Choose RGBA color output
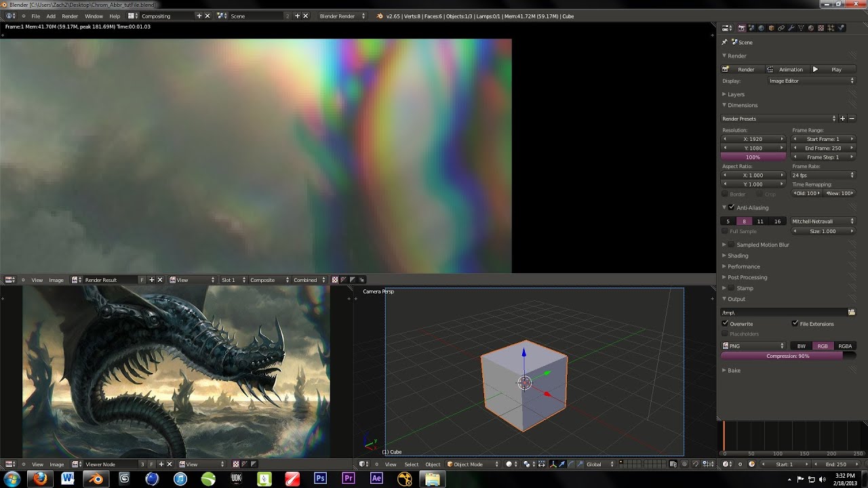Viewport: 868px width, 488px height. (x=845, y=346)
